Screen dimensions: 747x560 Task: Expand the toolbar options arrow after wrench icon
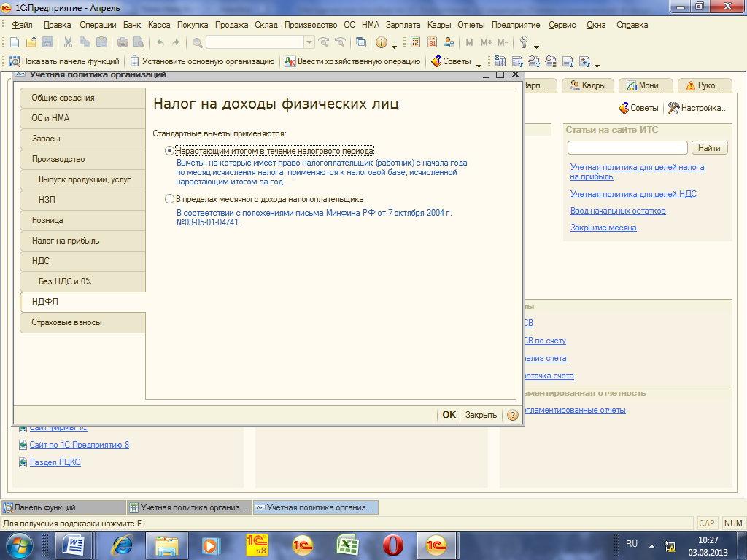tap(536, 47)
